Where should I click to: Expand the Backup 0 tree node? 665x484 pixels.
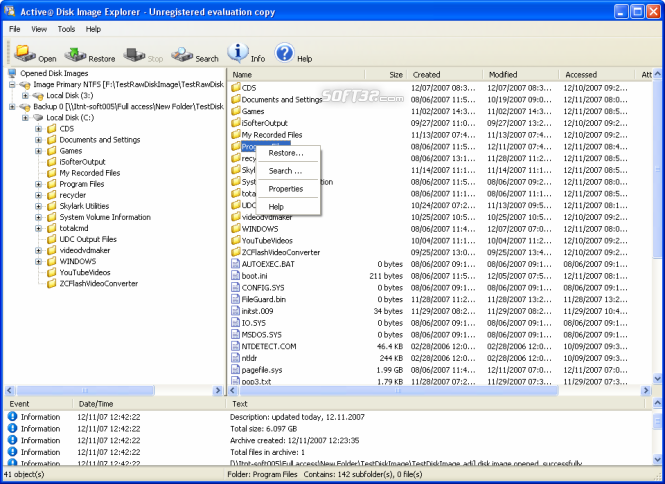pyautogui.click(x=12, y=106)
